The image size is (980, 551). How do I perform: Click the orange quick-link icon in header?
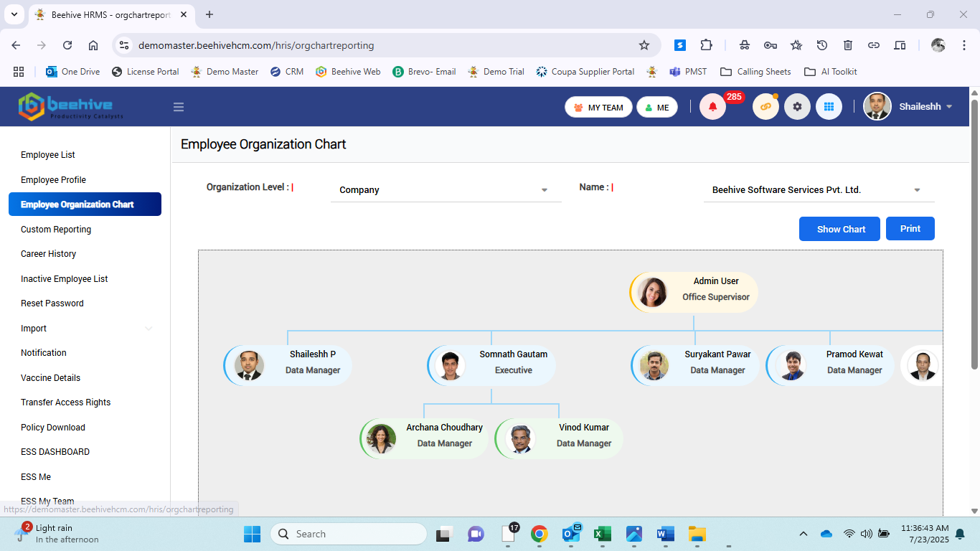tap(765, 106)
